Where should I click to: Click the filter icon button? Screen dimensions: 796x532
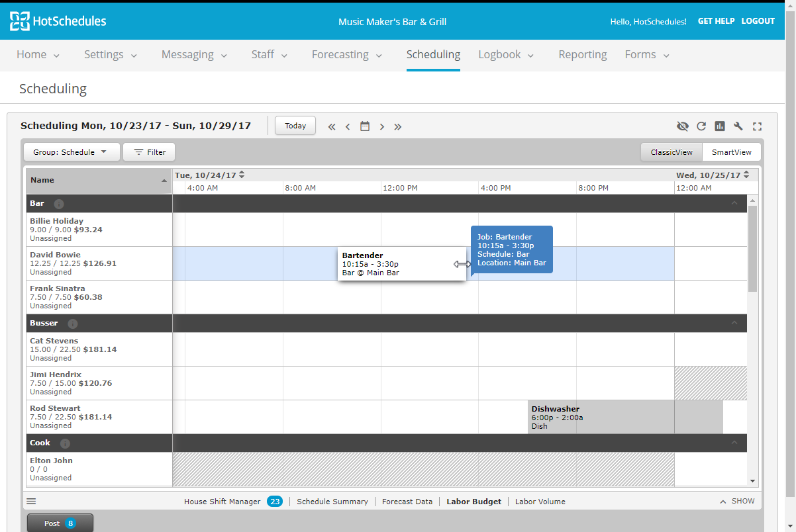[x=149, y=152]
